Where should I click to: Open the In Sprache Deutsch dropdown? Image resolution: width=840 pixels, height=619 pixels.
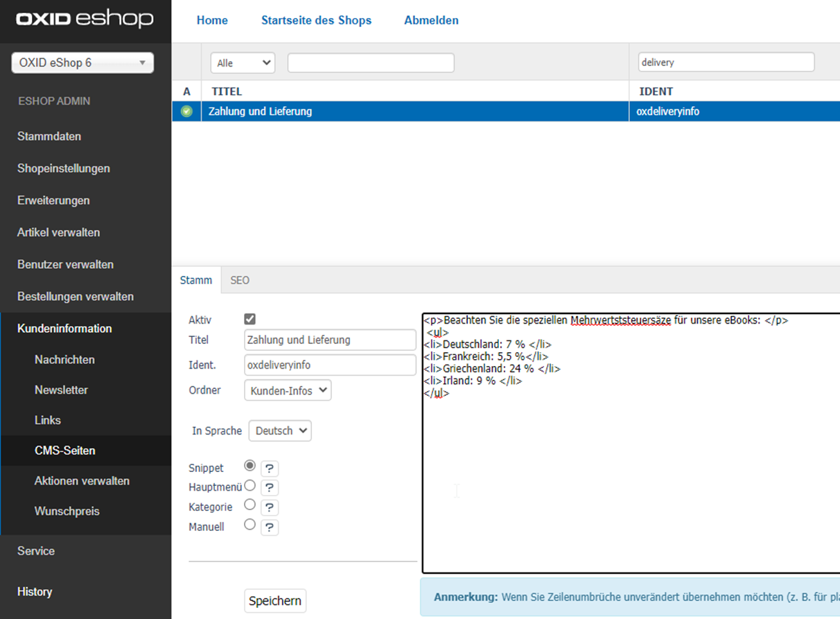pyautogui.click(x=280, y=431)
